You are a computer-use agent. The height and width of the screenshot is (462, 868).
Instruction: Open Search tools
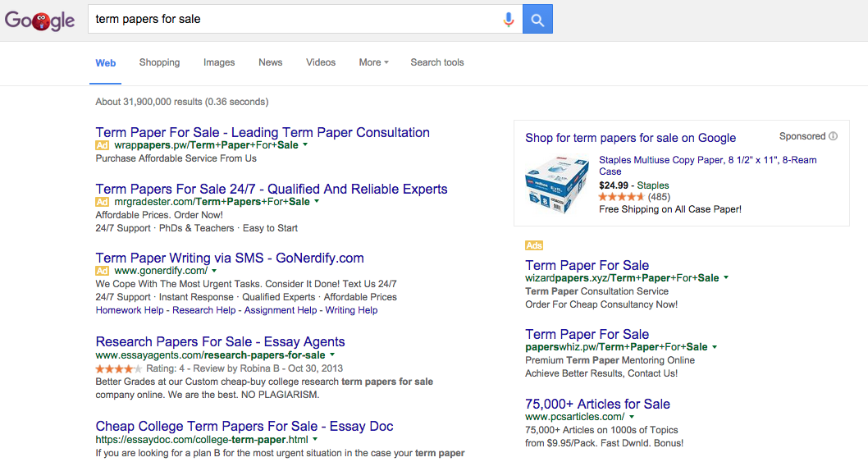click(x=437, y=62)
